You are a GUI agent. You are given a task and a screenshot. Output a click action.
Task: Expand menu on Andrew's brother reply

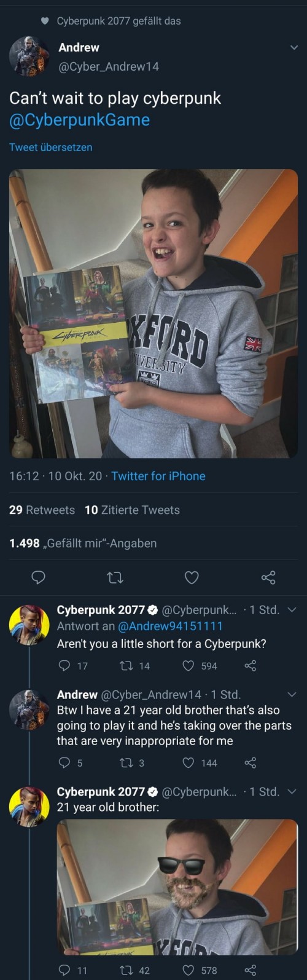[292, 695]
